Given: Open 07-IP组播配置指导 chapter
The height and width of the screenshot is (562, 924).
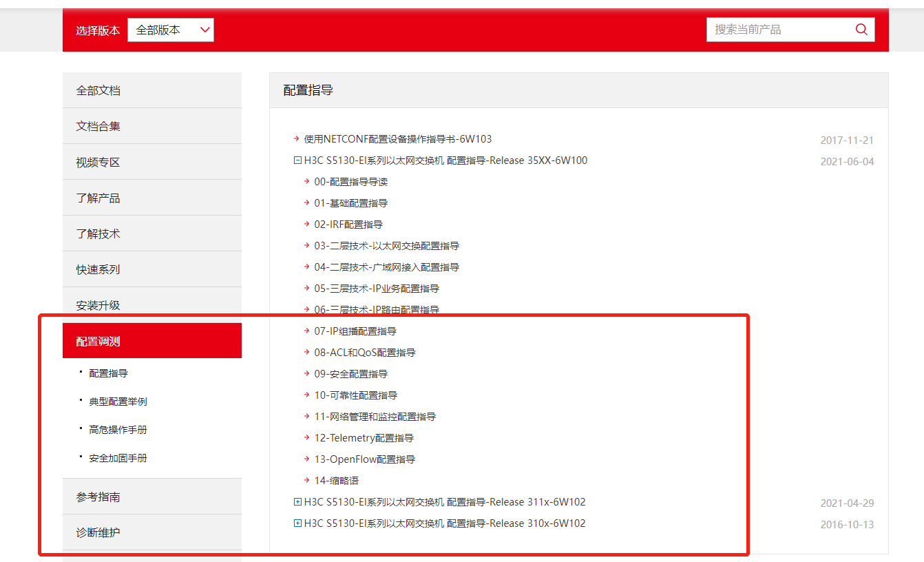Looking at the screenshot, I should pyautogui.click(x=355, y=331).
